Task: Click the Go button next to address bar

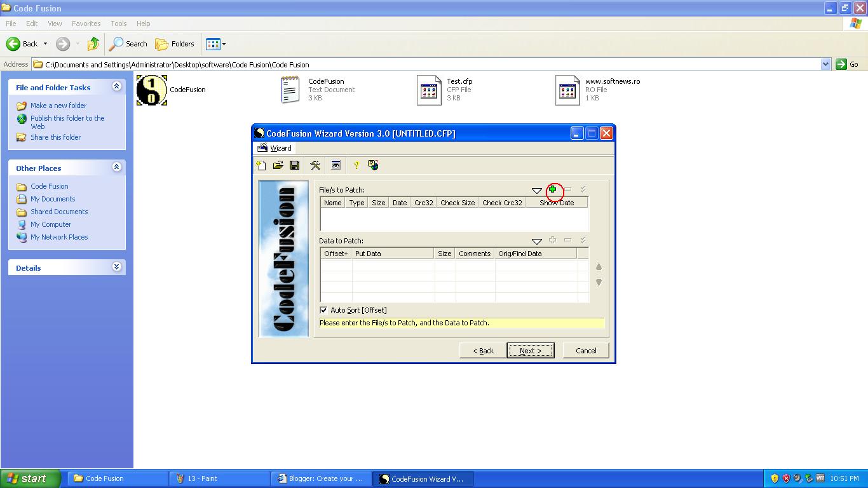Action: pyautogui.click(x=848, y=64)
